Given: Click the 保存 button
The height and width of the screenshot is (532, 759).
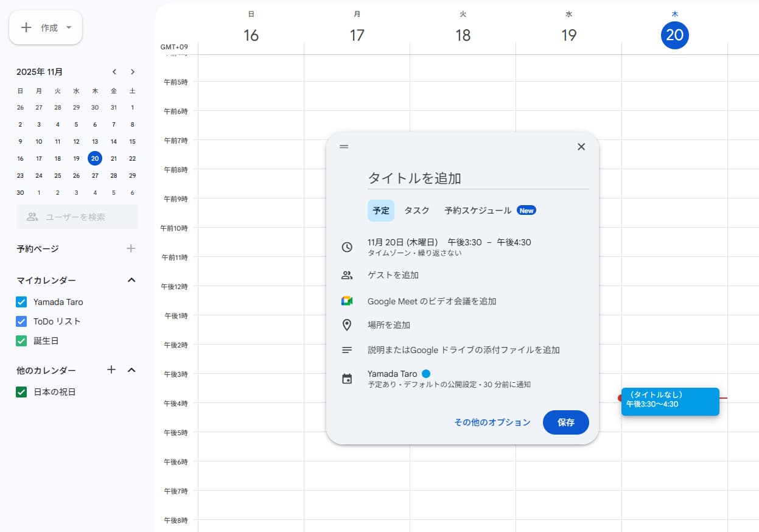Looking at the screenshot, I should click(x=565, y=422).
